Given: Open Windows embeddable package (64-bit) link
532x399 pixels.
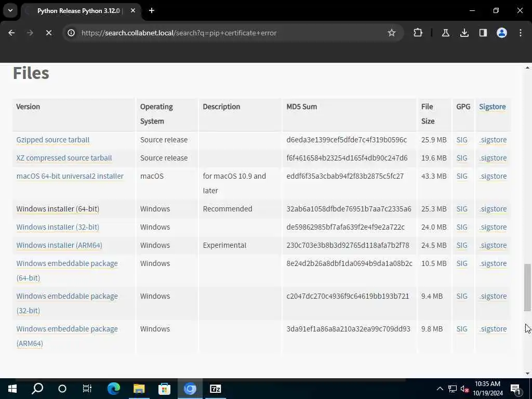Looking at the screenshot, I should [x=67, y=271].
